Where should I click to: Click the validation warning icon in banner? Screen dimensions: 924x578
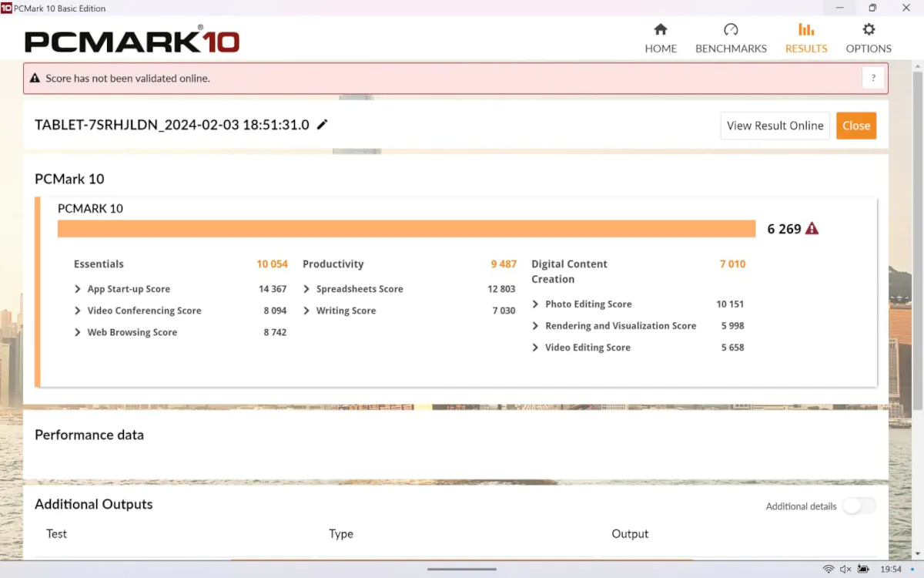pyautogui.click(x=35, y=78)
